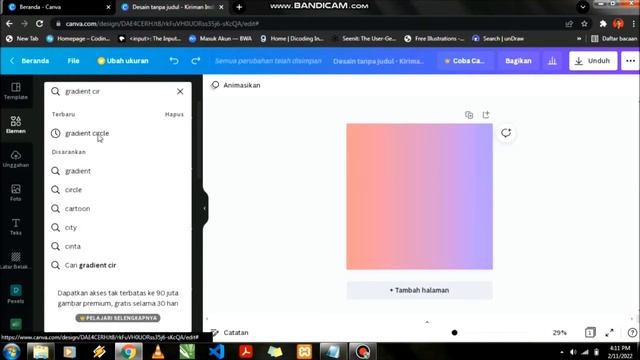Image resolution: width=640 pixels, height=360 pixels.
Task: Open the browser extensions puzzle icon
Action: pos(603,24)
